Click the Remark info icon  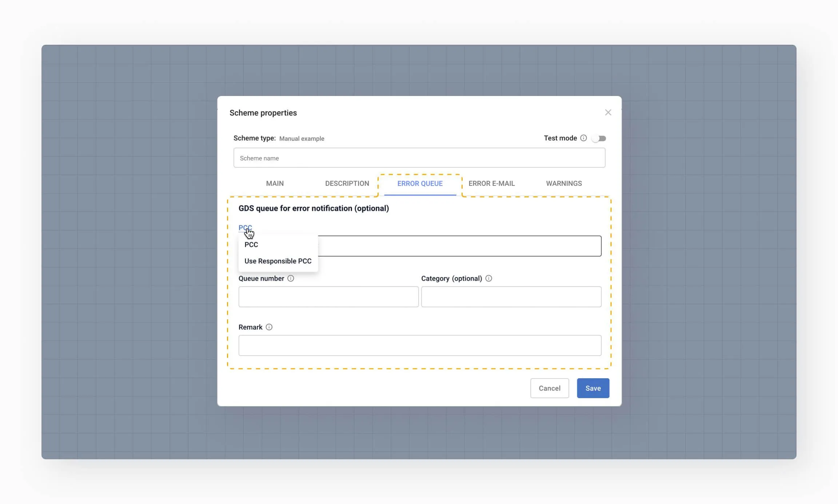(x=269, y=327)
